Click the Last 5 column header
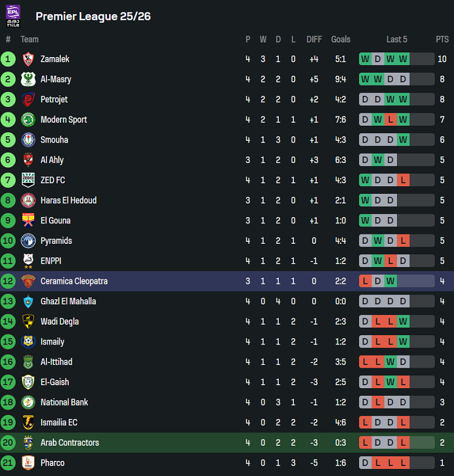This screenshot has height=476, width=454. click(397, 40)
